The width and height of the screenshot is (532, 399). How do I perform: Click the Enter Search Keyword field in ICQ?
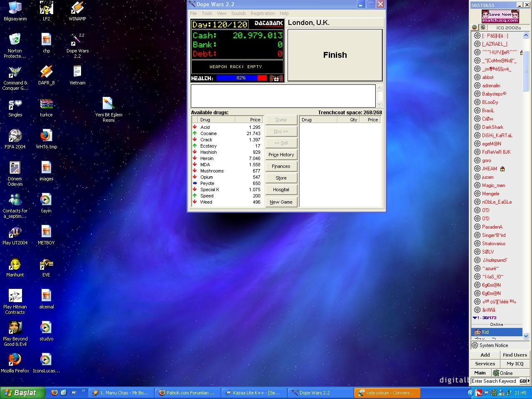[x=494, y=381]
